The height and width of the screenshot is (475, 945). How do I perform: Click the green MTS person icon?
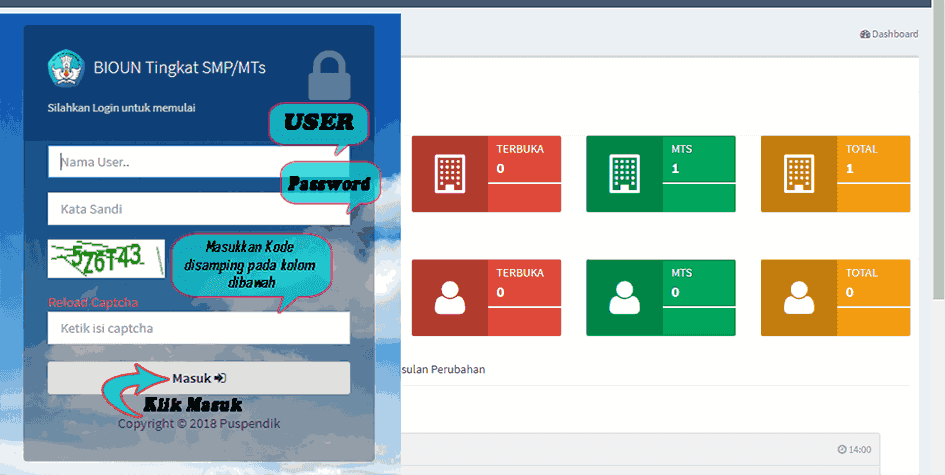tap(624, 298)
